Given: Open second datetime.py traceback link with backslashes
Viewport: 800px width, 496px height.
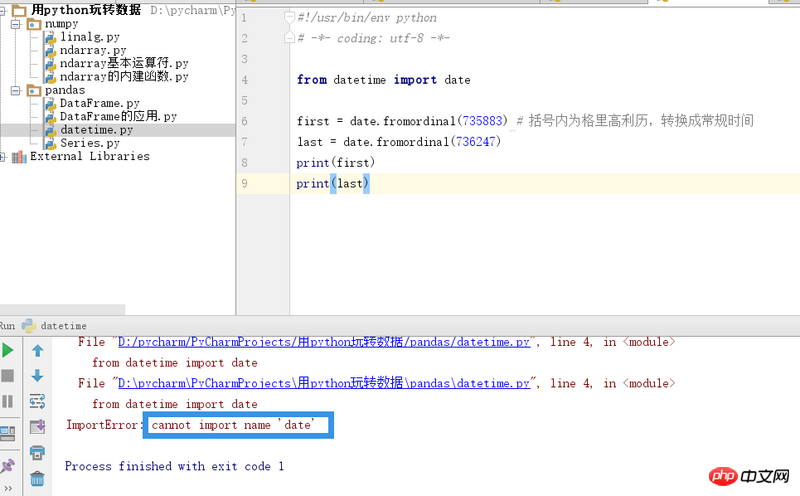Looking at the screenshot, I should point(324,383).
